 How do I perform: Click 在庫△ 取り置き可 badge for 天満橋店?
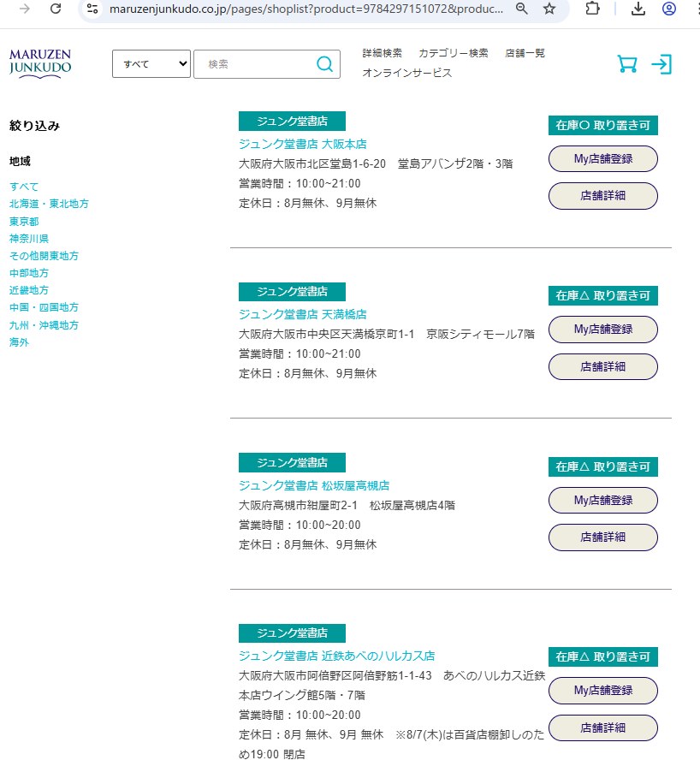[x=603, y=296]
